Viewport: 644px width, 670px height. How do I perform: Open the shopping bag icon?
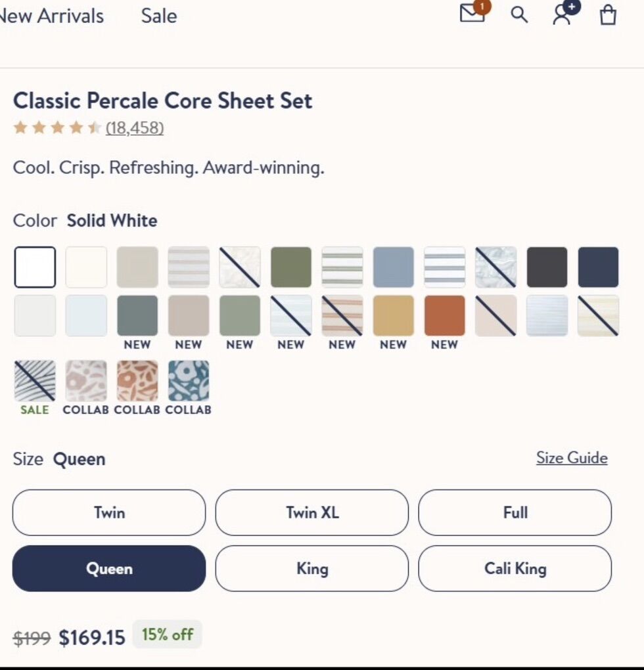click(x=609, y=15)
